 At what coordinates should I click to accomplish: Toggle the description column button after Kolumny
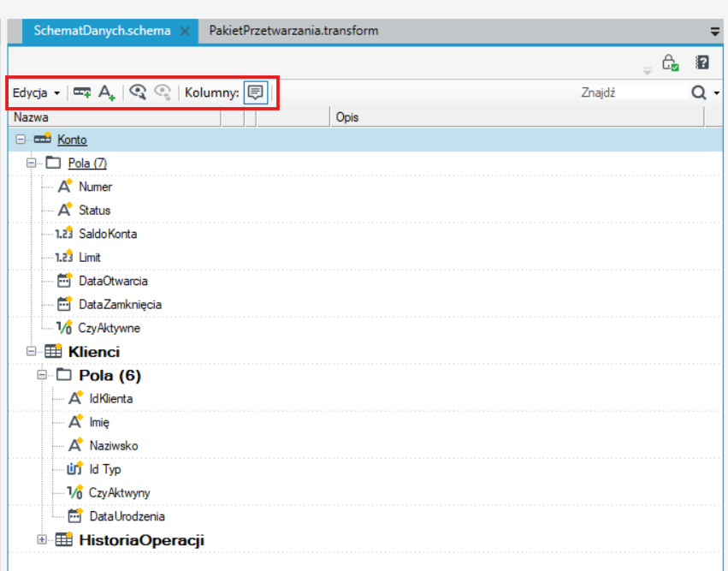(x=256, y=92)
